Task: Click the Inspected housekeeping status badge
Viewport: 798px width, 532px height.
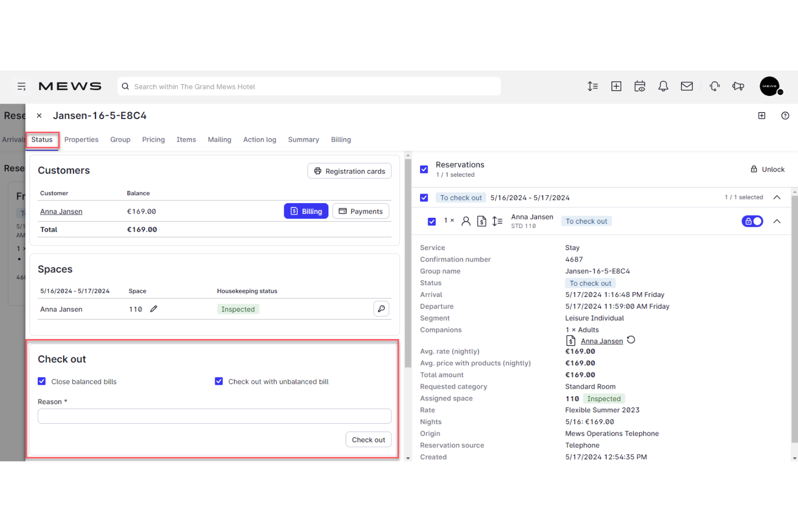Action: [x=238, y=309]
